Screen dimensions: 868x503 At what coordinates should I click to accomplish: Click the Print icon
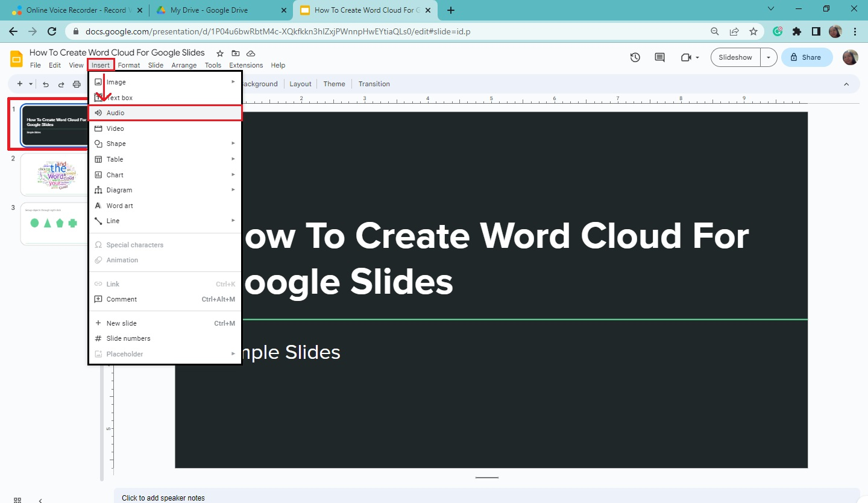77,84
